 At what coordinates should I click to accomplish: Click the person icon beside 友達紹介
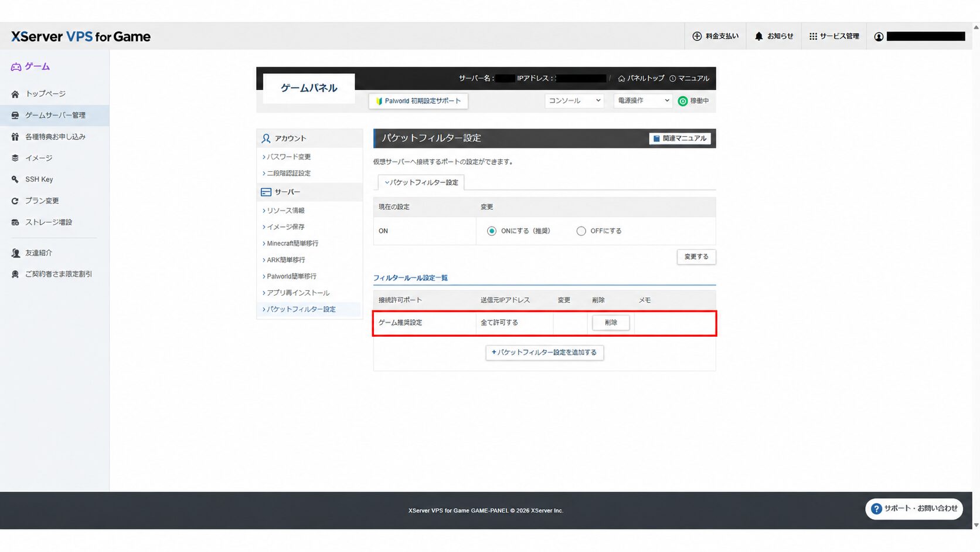(15, 253)
